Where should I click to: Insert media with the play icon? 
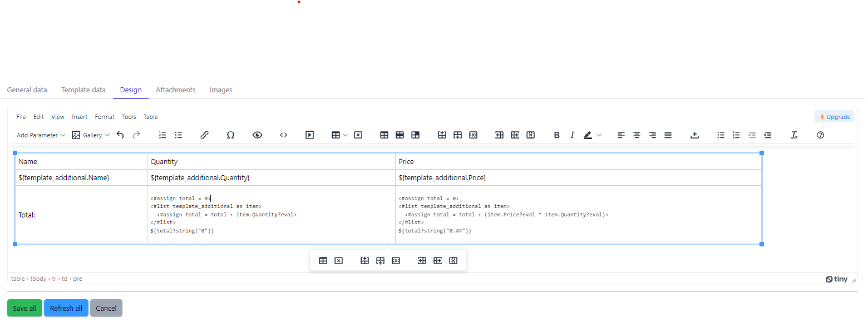coord(310,135)
